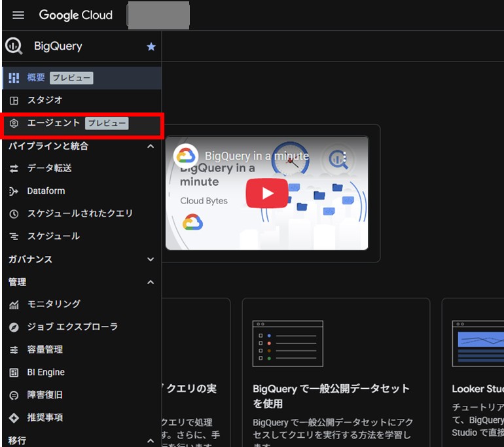The height and width of the screenshot is (447, 504).
Task: Open the クエリの実行 tutorial card
Action: [196, 373]
